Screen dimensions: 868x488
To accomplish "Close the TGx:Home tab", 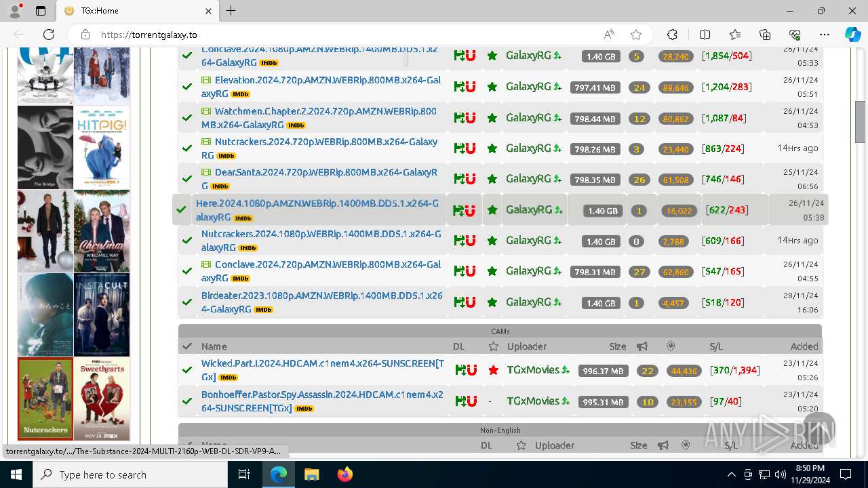I will click(209, 11).
